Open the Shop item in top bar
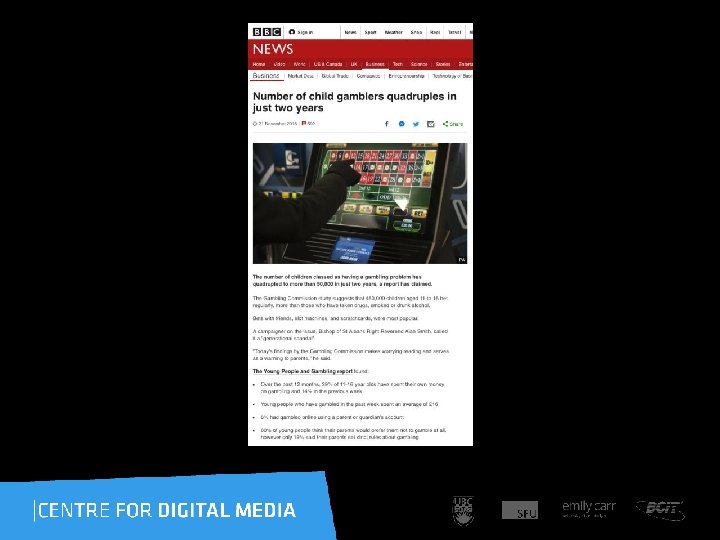Image resolution: width=720 pixels, height=540 pixels. 416,32
